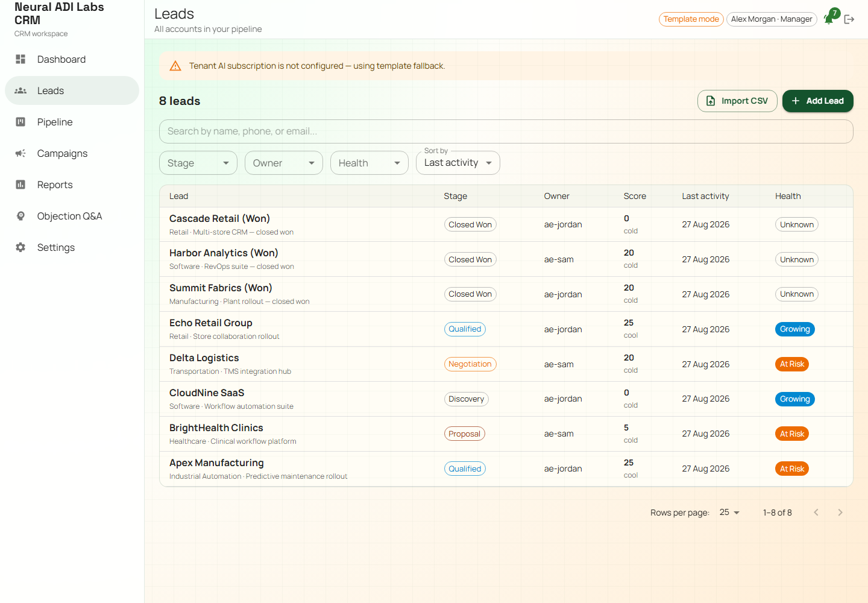Click the Template mode chip

[x=691, y=19]
